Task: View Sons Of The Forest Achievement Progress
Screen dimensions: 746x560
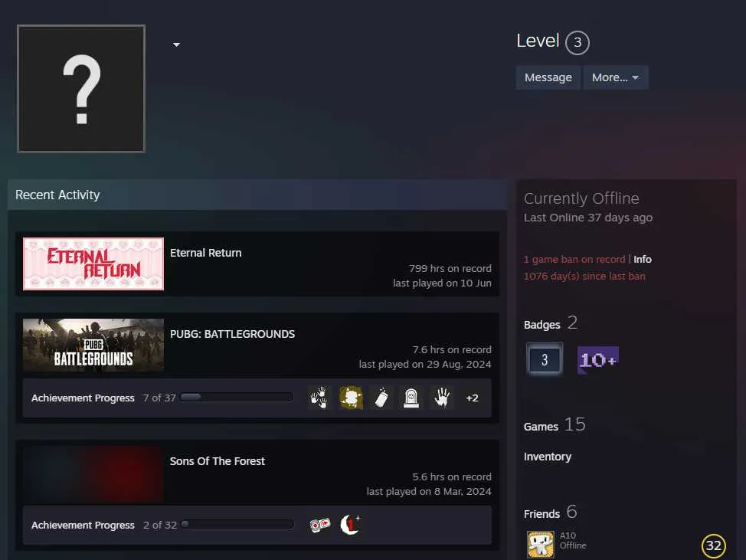Action: click(x=83, y=525)
